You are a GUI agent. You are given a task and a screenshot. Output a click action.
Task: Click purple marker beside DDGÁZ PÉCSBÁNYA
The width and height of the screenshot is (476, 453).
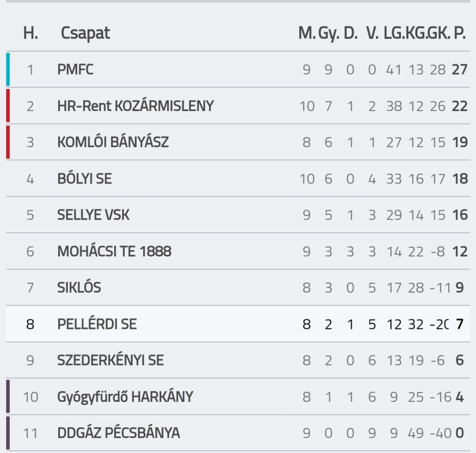pyautogui.click(x=8, y=433)
